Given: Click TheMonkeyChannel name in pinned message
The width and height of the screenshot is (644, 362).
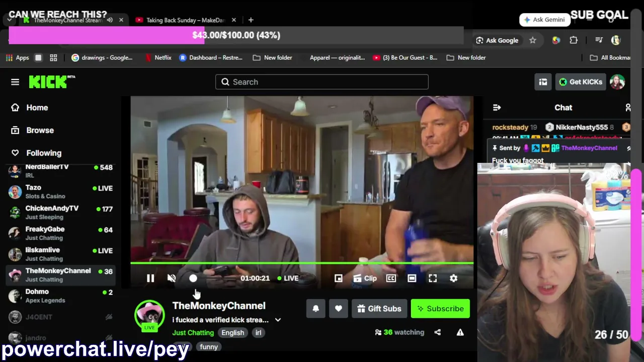Looking at the screenshot, I should (x=589, y=148).
